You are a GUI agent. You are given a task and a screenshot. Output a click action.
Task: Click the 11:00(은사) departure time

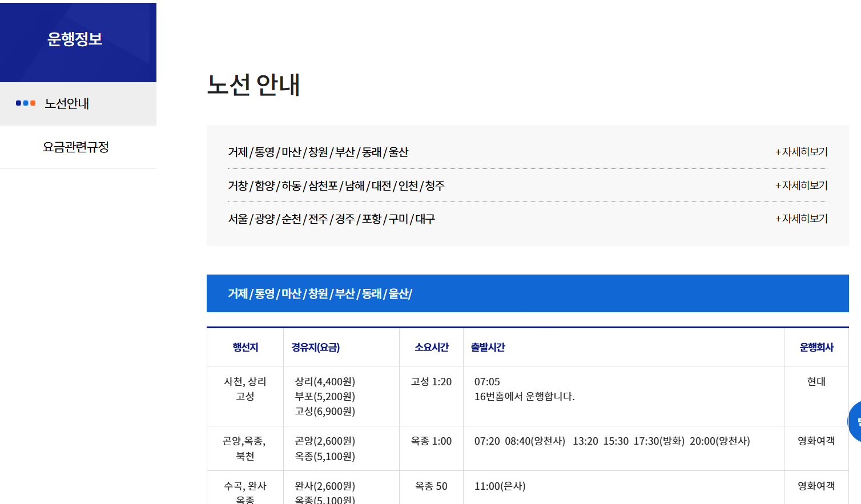point(500,486)
